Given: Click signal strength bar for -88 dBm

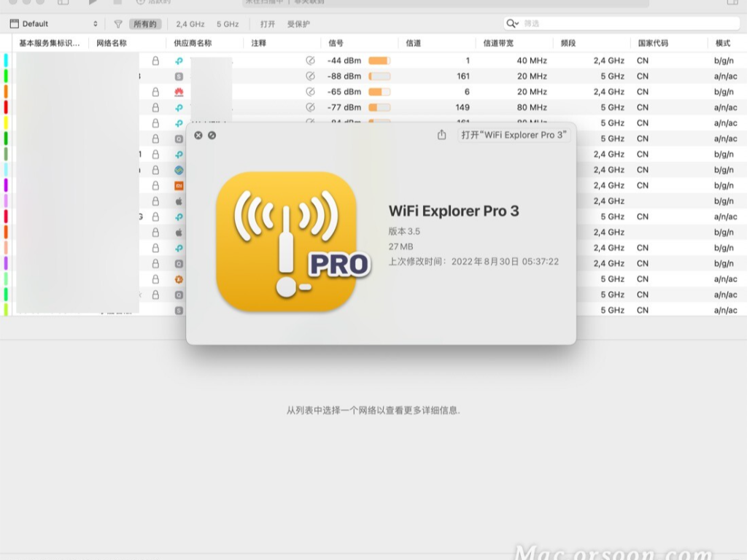Looking at the screenshot, I should [379, 76].
